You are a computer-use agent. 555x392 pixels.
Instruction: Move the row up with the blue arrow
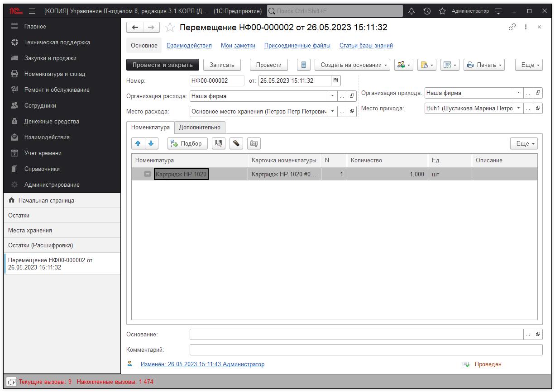(x=138, y=143)
